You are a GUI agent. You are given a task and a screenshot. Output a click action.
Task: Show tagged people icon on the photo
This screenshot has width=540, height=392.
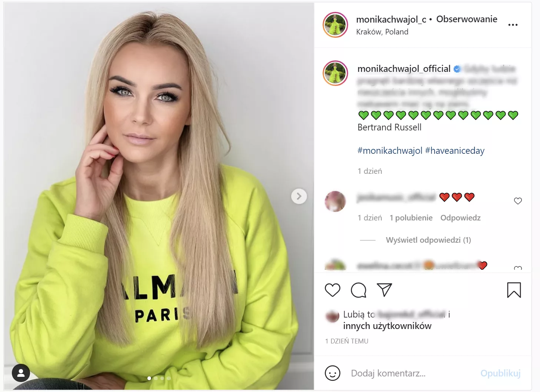21,373
